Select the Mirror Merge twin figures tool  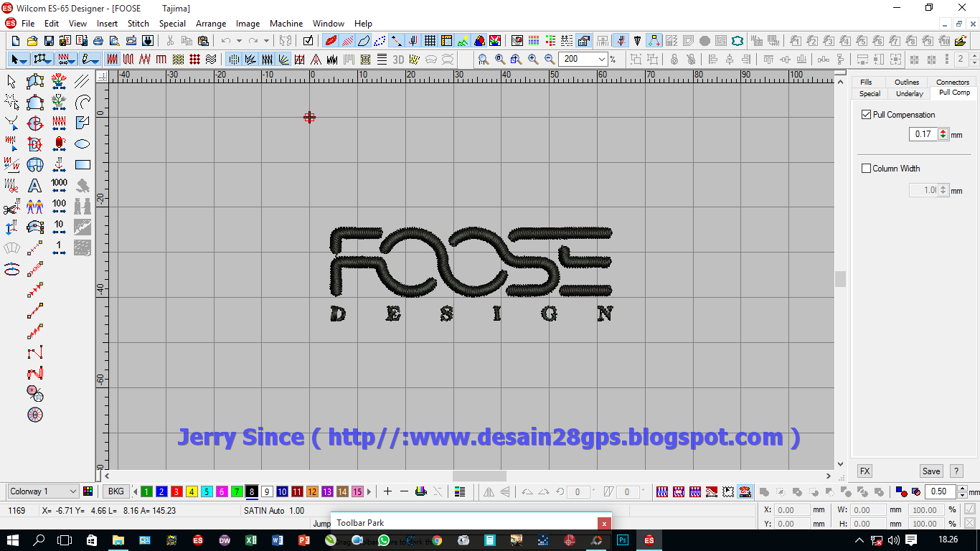pyautogui.click(x=34, y=207)
